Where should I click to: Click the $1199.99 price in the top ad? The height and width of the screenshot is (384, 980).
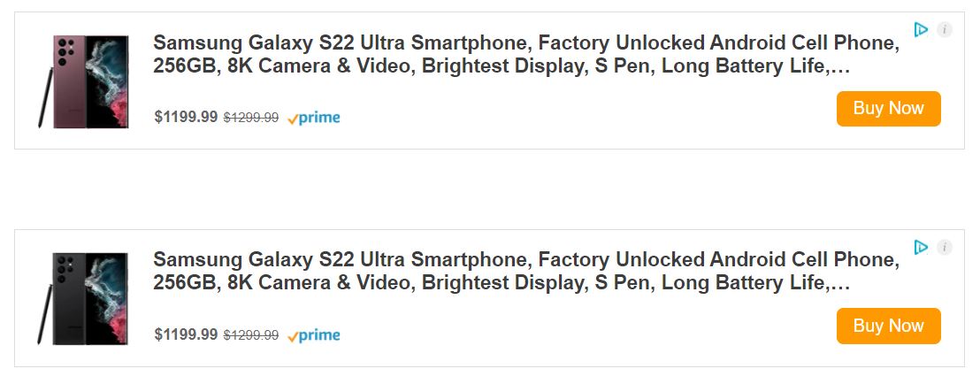[186, 117]
